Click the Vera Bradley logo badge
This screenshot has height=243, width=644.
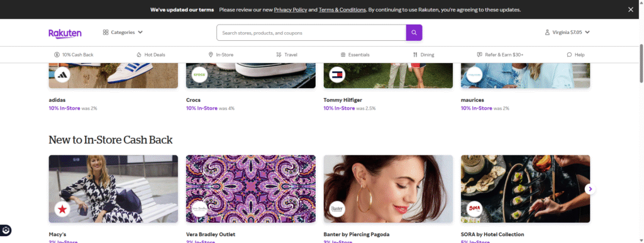(199, 209)
